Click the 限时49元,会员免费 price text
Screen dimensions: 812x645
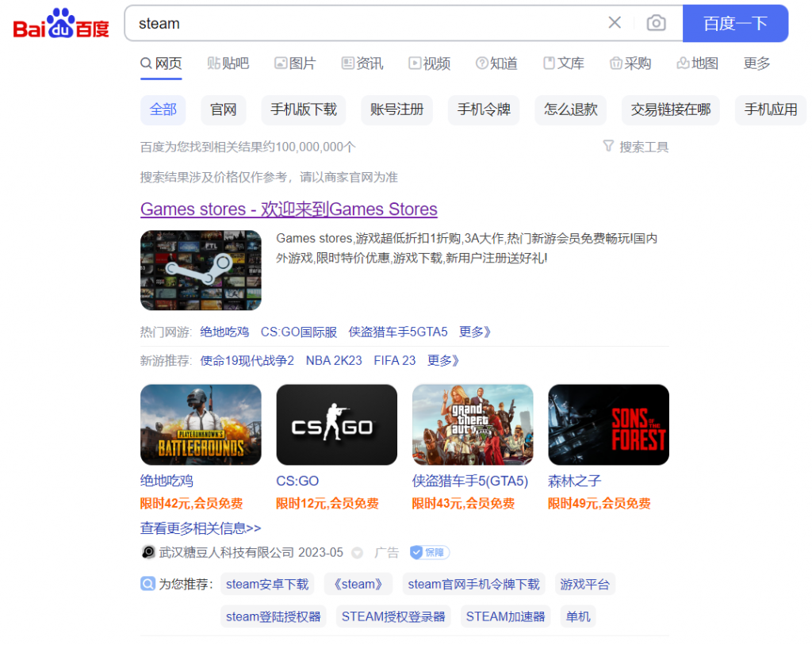click(599, 504)
